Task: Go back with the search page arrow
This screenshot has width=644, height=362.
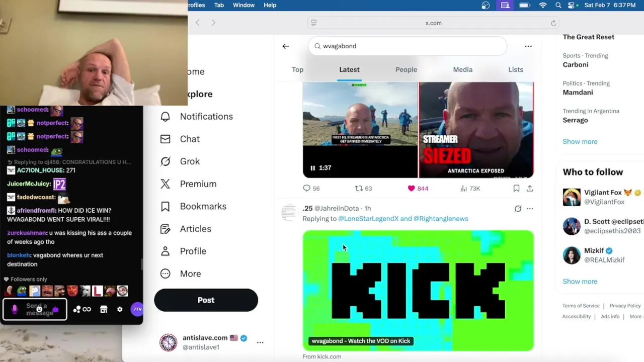Action: pos(285,46)
